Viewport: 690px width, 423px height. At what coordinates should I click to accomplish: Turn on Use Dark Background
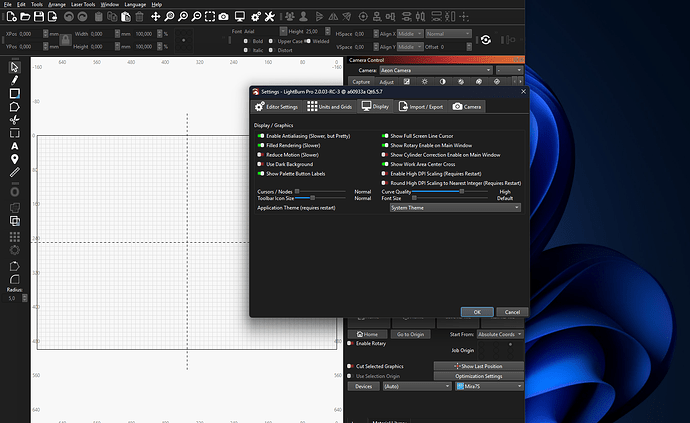tap(260, 164)
